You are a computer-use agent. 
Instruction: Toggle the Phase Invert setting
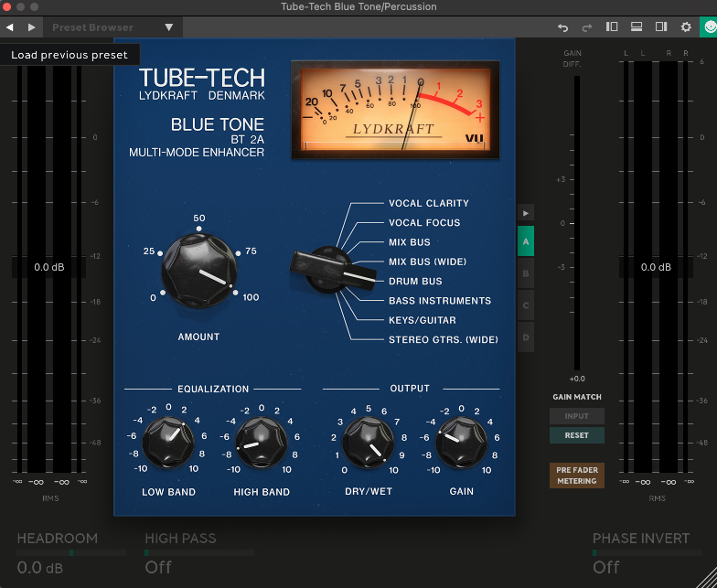click(606, 567)
